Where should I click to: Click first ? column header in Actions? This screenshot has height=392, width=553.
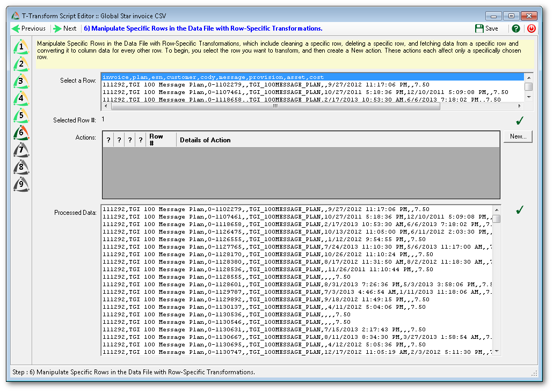coord(108,140)
